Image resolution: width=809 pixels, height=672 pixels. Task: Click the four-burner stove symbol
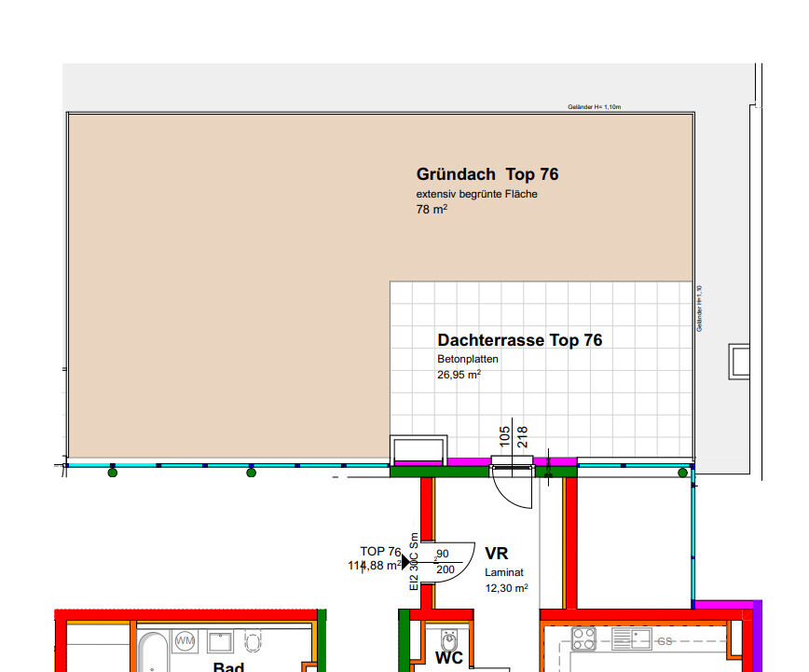tap(583, 638)
